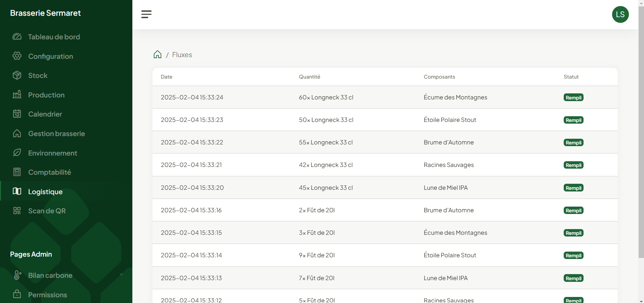Toggle the sidebar with the hamburger icon

click(146, 14)
